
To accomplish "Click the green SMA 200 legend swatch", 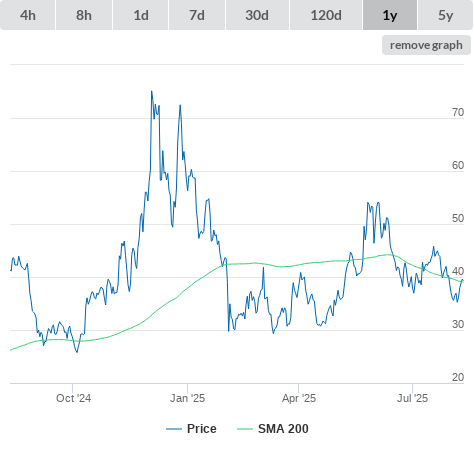I will (245, 429).
